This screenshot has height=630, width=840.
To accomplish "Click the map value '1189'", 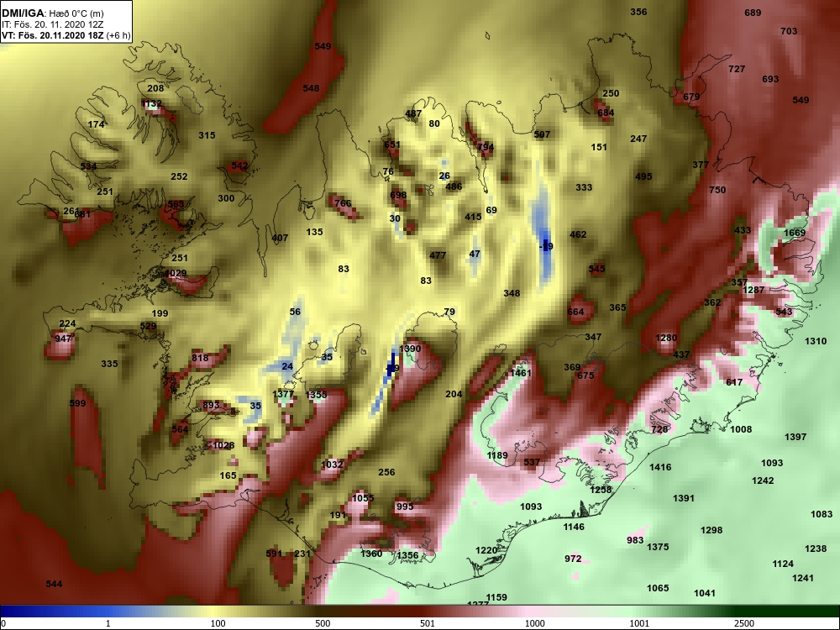I will pyautogui.click(x=497, y=455).
